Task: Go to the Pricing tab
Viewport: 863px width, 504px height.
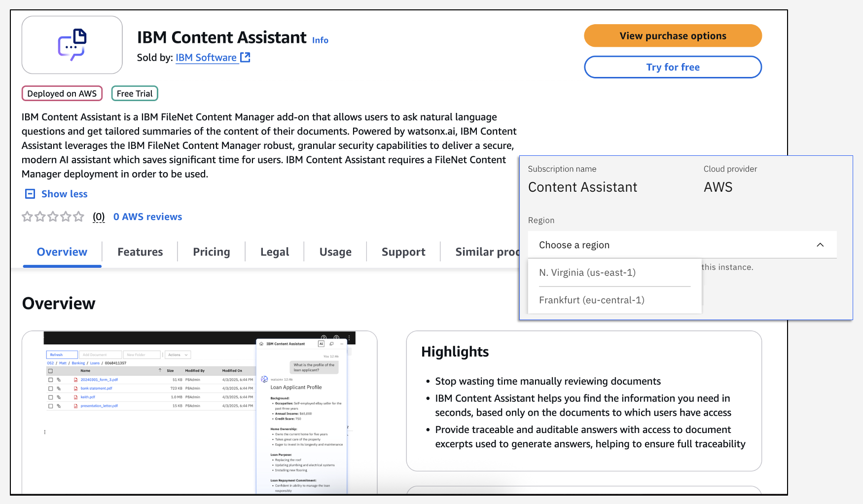Action: point(212,252)
